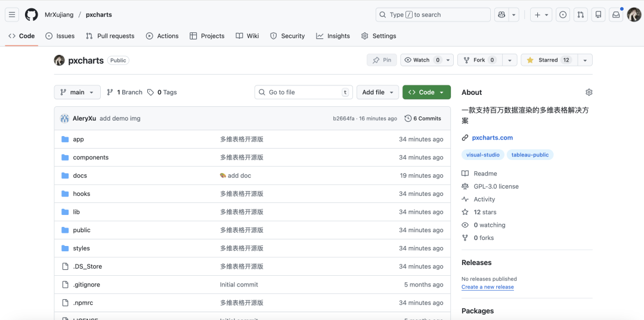Open Create a new release link
Screen dimensions: 644x320
pyautogui.click(x=488, y=287)
